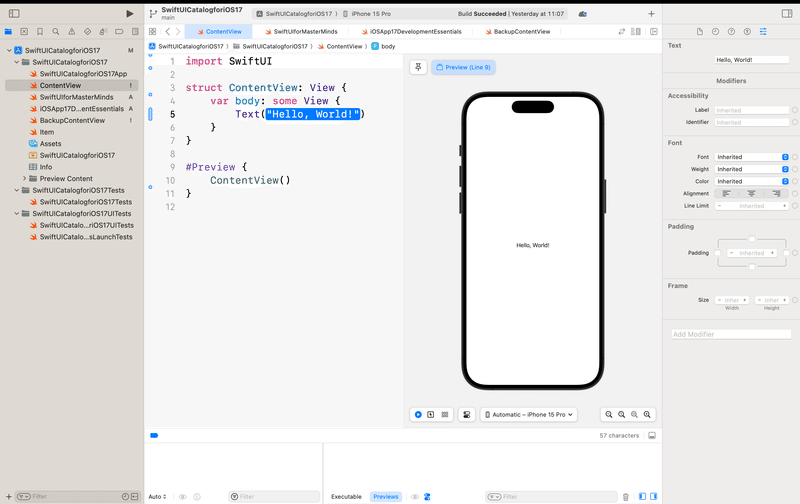This screenshot has height=504, width=800.
Task: Hide the navigator sidebar toggle icon
Action: click(x=14, y=14)
